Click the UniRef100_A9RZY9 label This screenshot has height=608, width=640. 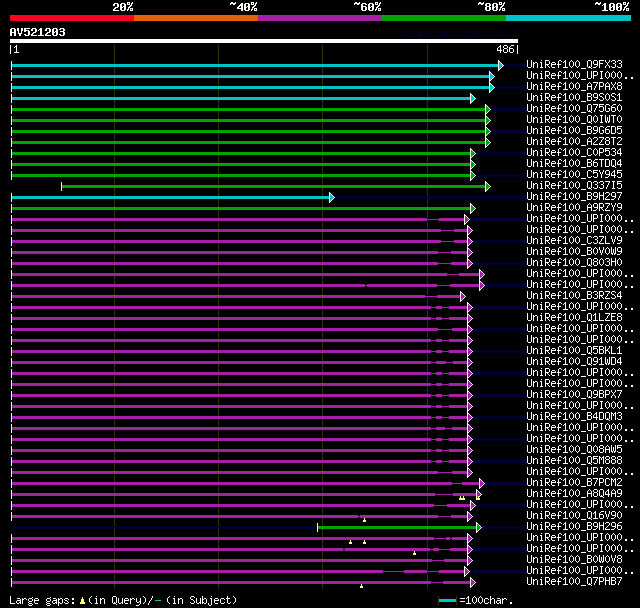pos(574,208)
